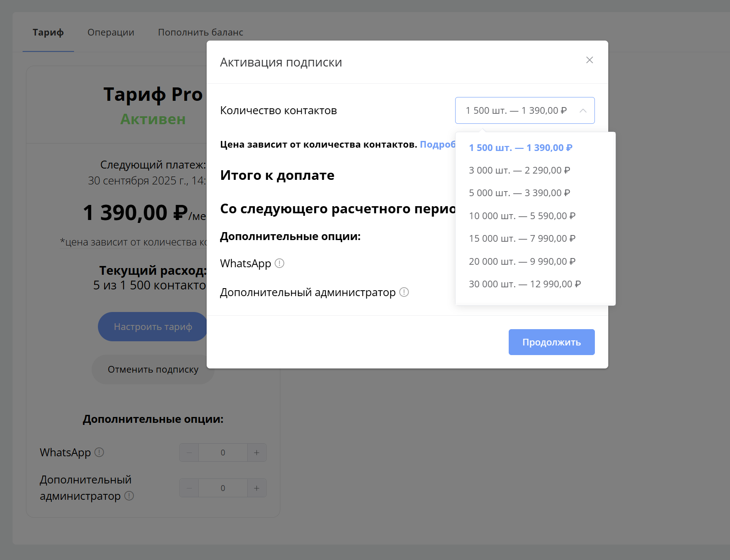Open WhatsApp option info tooltip in modal

click(x=280, y=263)
